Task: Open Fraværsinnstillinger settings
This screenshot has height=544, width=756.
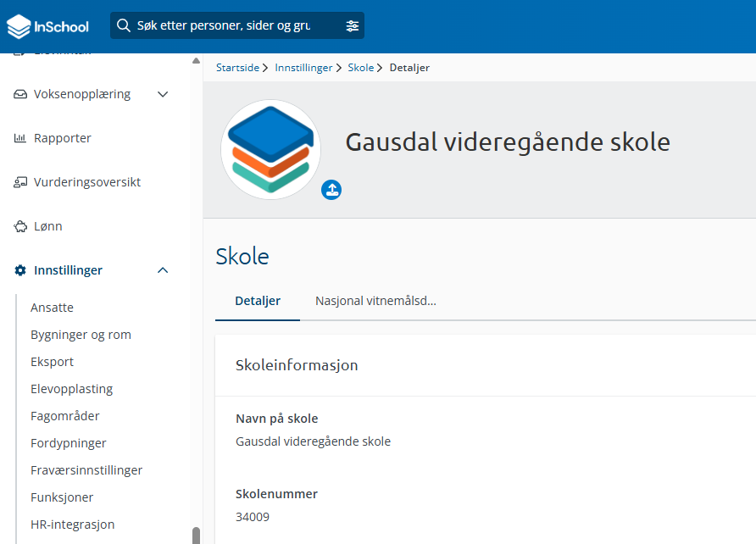Action: click(x=86, y=470)
